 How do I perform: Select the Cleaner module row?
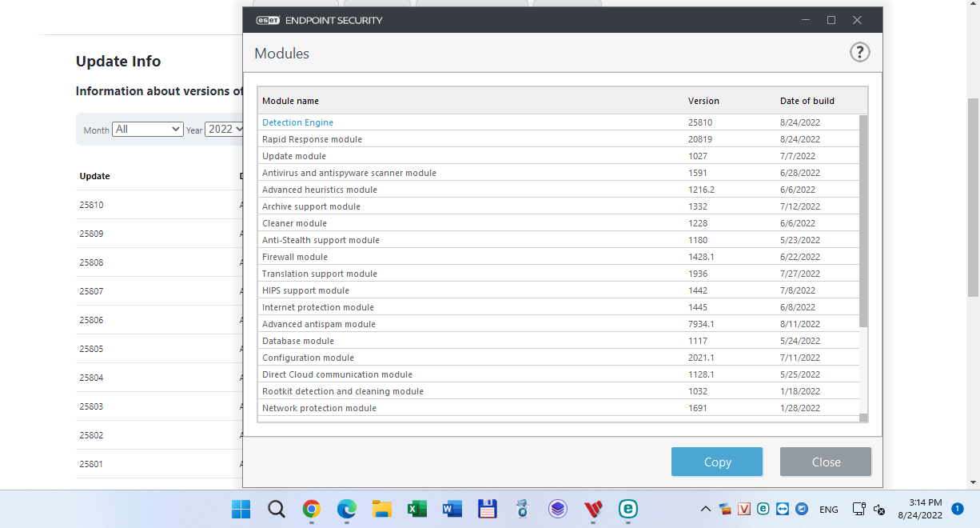[559, 223]
